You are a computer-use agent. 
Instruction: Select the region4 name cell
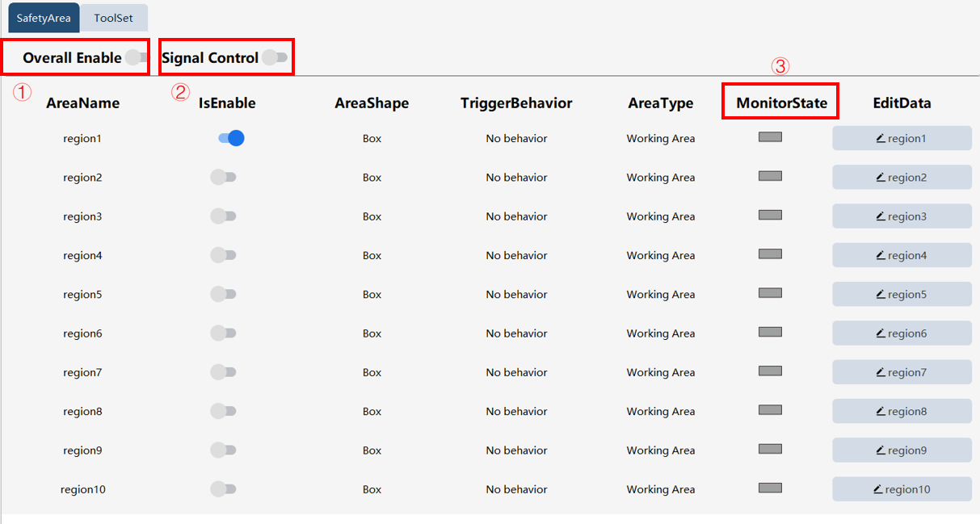click(82, 255)
